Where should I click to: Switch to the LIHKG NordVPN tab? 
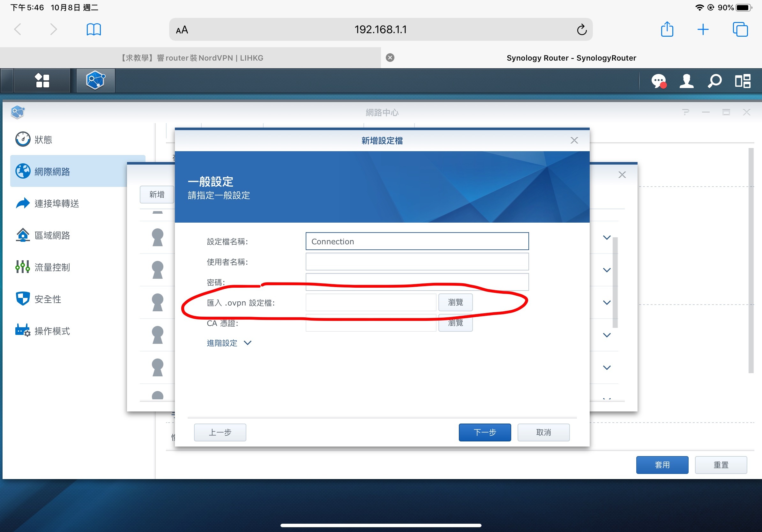190,58
